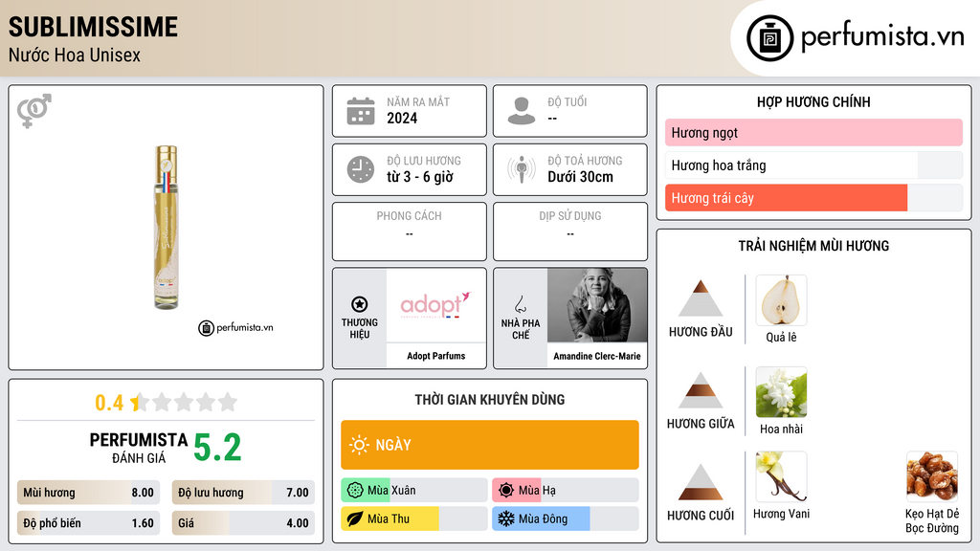Click the HỢP HƯƠNG CHÍNH heading
980x551 pixels.
(x=813, y=101)
